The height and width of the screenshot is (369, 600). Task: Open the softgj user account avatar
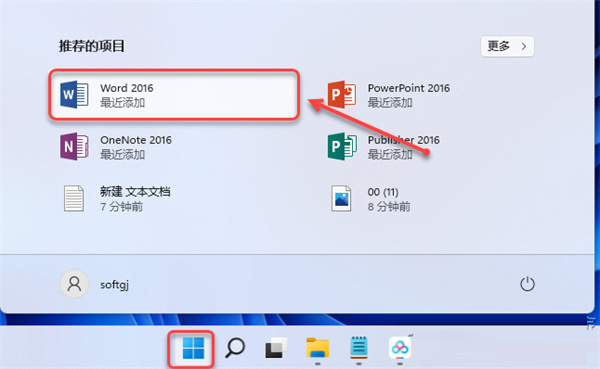click(74, 284)
